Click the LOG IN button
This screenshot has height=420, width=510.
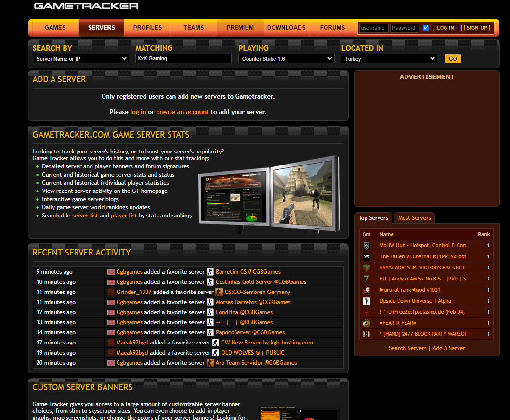pos(445,28)
